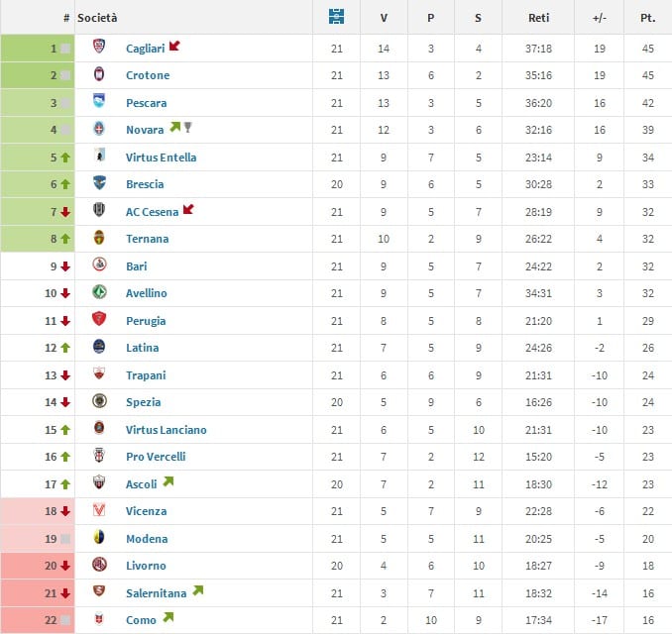This screenshot has height=634, width=672.
Task: Click the red relegated arrow beside AC Cesena
Action: (x=188, y=209)
